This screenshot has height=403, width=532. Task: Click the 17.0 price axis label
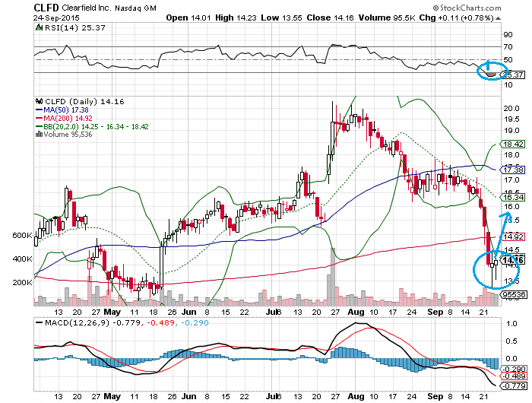click(511, 179)
